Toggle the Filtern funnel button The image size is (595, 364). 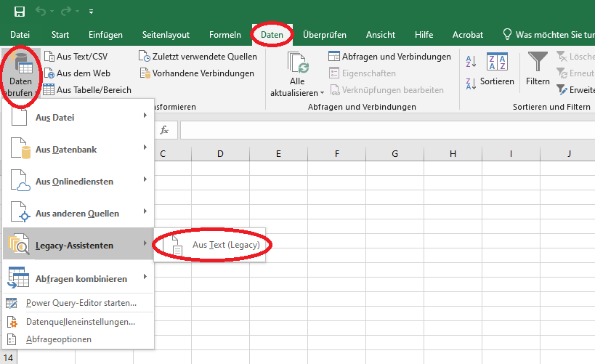pos(538,69)
